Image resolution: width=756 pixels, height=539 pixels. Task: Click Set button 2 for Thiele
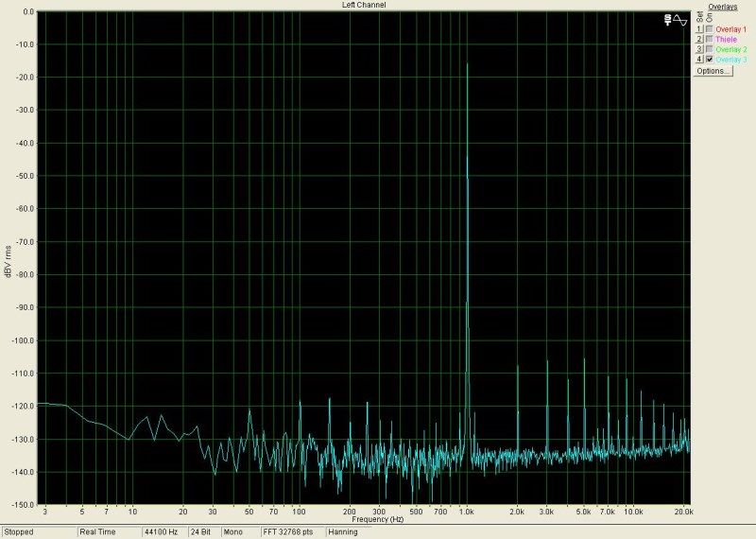(x=699, y=39)
